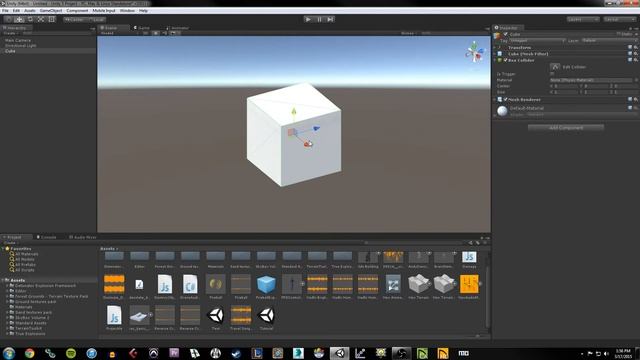Open the Layers dropdown
This screenshot has width=640, height=360.
click(x=583, y=19)
